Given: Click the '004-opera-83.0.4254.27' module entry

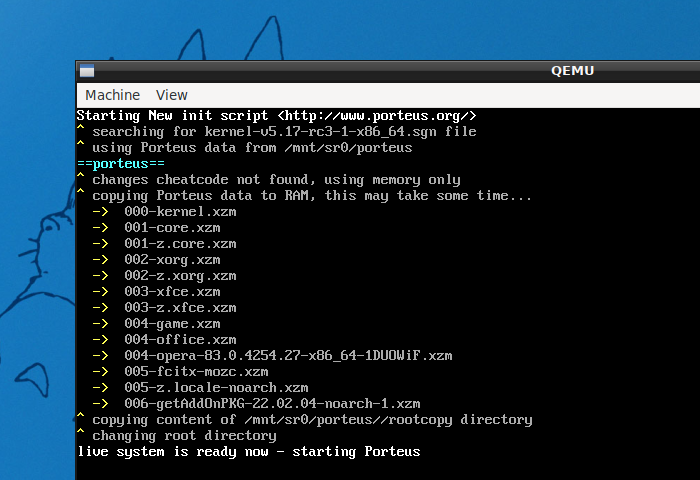Looking at the screenshot, I should [x=288, y=356].
